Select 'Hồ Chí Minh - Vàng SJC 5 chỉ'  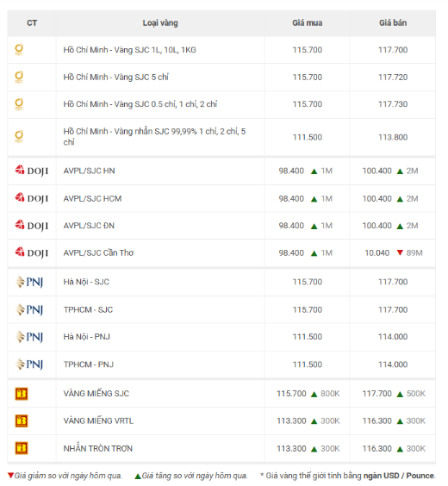pyautogui.click(x=115, y=78)
